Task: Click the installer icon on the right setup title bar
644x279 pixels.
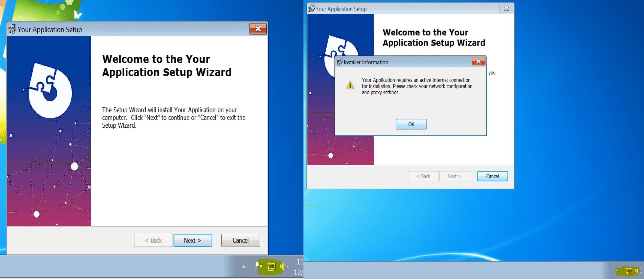Action: 311,8
